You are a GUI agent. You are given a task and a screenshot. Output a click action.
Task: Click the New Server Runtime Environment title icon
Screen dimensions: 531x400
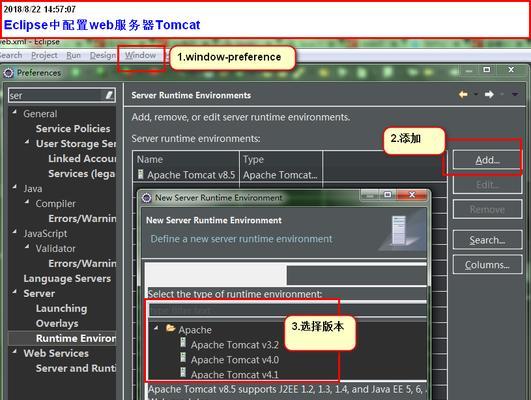point(146,197)
